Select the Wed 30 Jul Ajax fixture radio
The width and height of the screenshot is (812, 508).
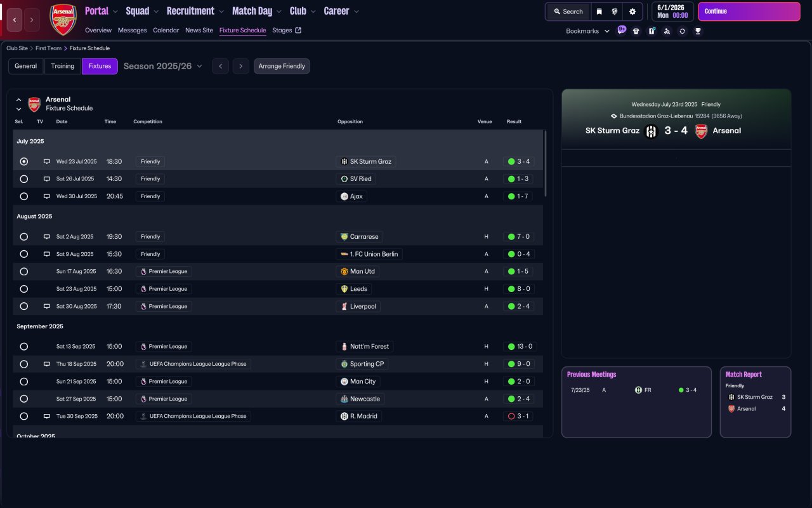(x=24, y=197)
